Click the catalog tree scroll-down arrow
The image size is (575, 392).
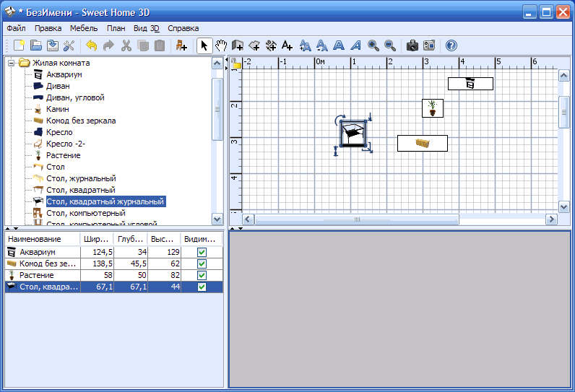pyautogui.click(x=217, y=219)
